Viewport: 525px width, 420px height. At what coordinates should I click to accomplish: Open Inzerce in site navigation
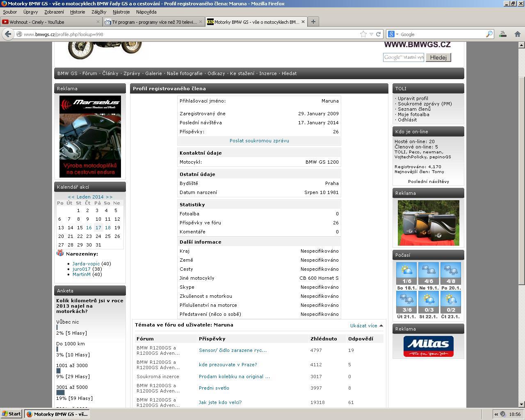268,73
